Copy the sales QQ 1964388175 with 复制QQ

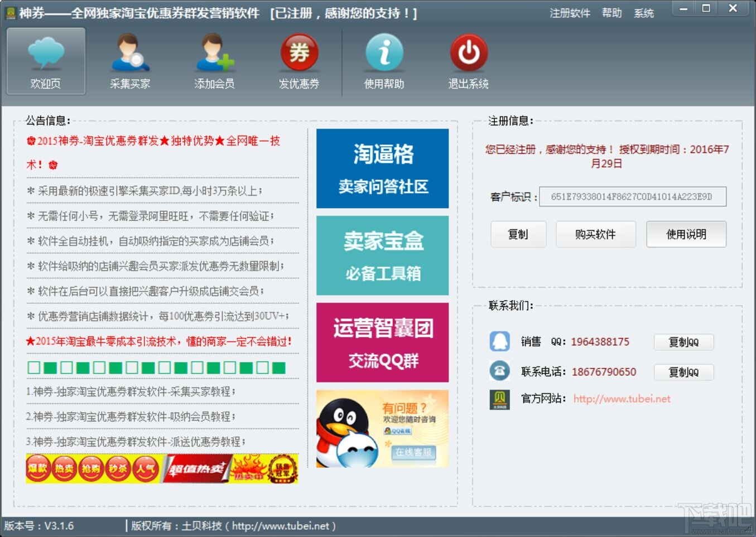[x=683, y=342]
